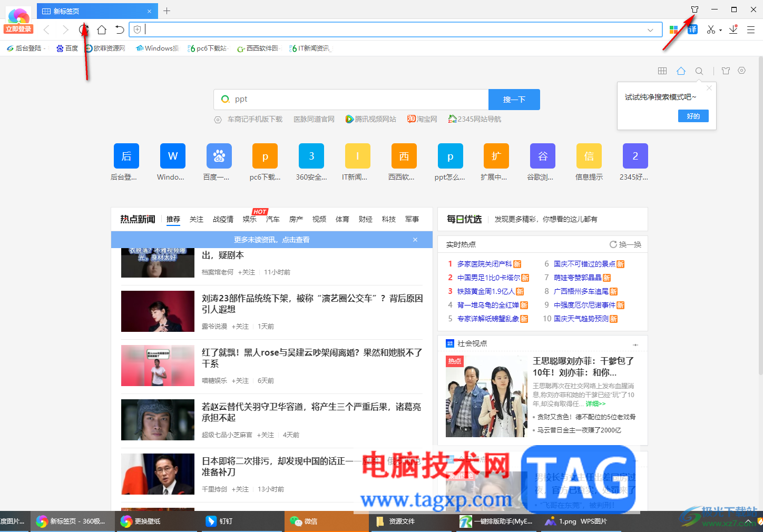Click the restore closed tab icon
763x532 pixels.
coord(120,30)
